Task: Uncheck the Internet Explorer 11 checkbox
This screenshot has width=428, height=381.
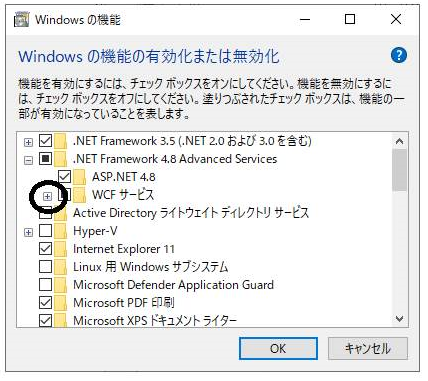Action: tap(46, 249)
